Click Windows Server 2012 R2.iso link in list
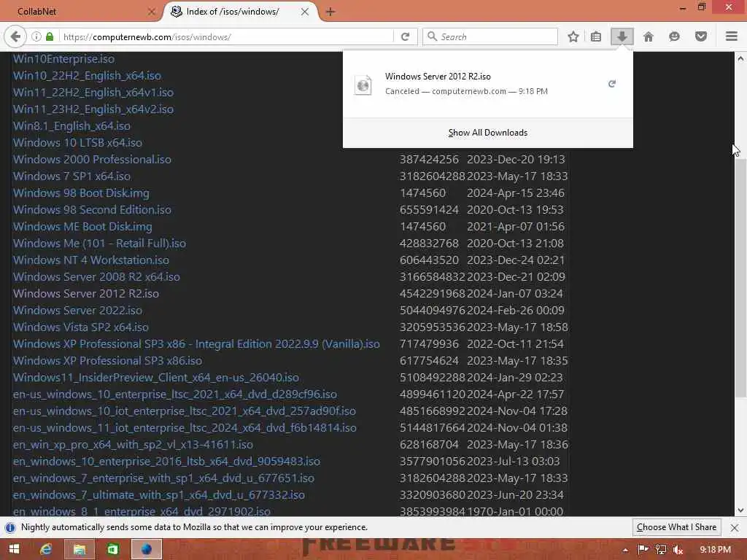The image size is (747, 560). click(x=86, y=293)
